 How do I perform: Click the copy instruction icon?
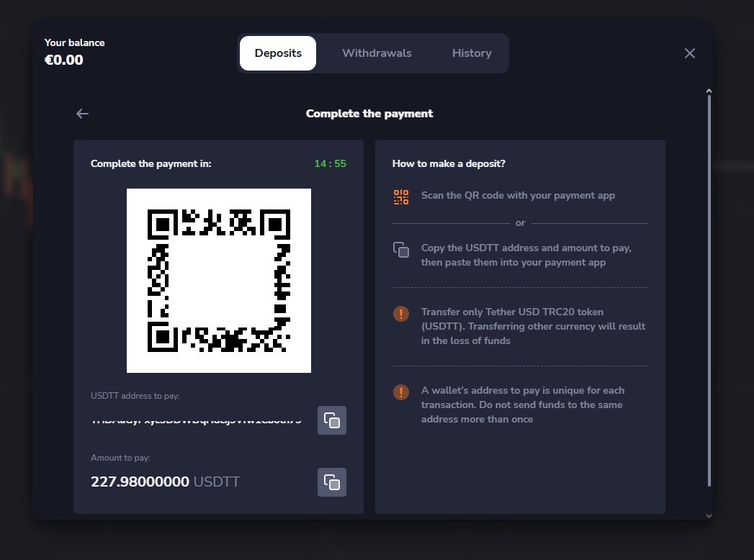pos(401,250)
